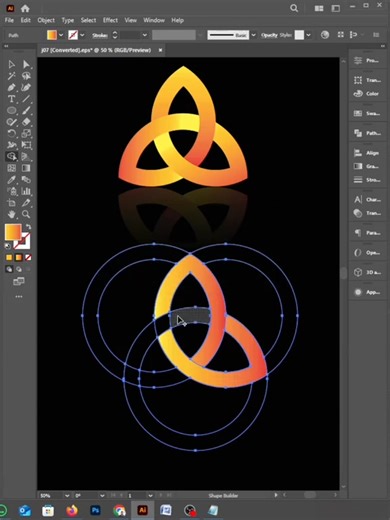Screen dimensions: 390x520
Task: Select the Direct Selection tool
Action: point(26,64)
